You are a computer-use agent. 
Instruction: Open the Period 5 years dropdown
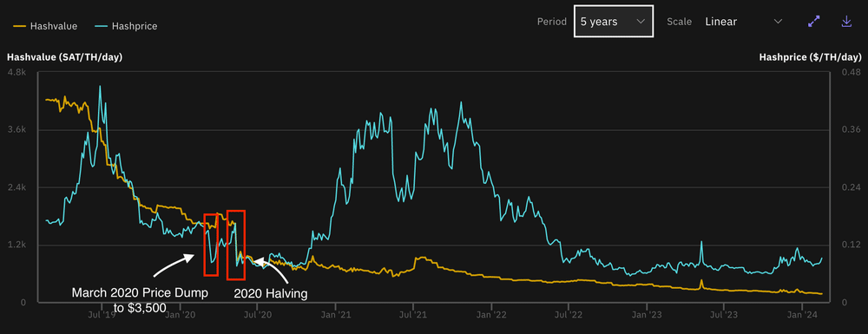pos(614,22)
